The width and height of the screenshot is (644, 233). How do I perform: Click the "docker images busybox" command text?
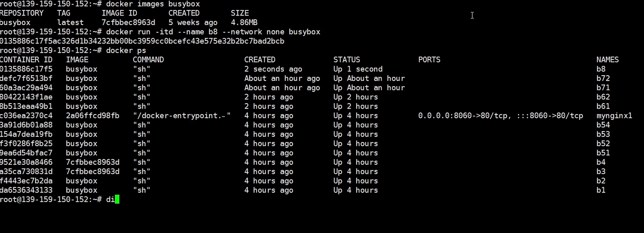(153, 4)
